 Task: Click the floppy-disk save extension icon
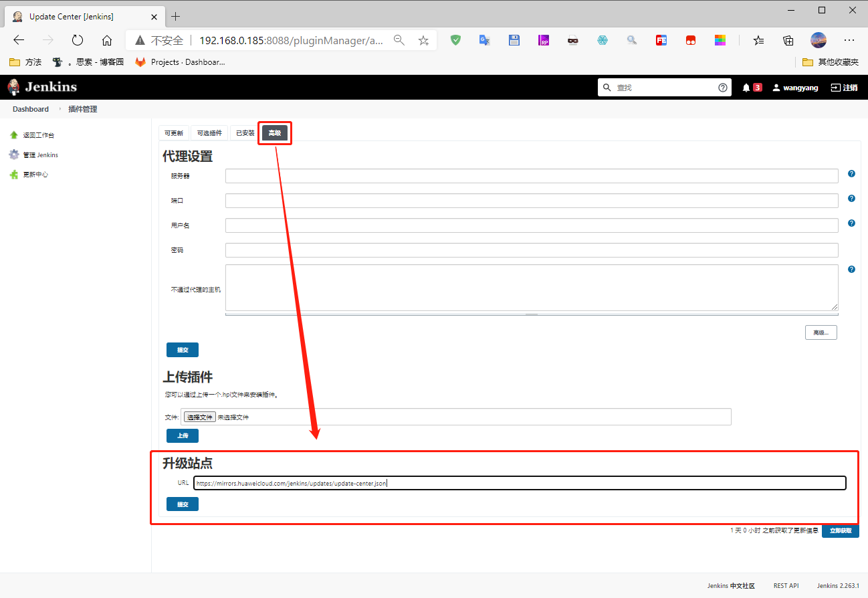[x=514, y=40]
